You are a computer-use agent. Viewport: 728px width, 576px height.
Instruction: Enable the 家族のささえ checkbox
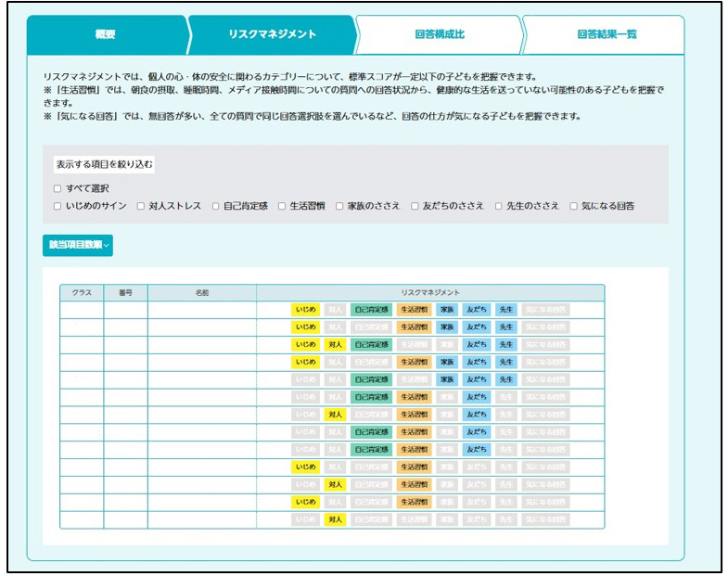[x=339, y=206]
